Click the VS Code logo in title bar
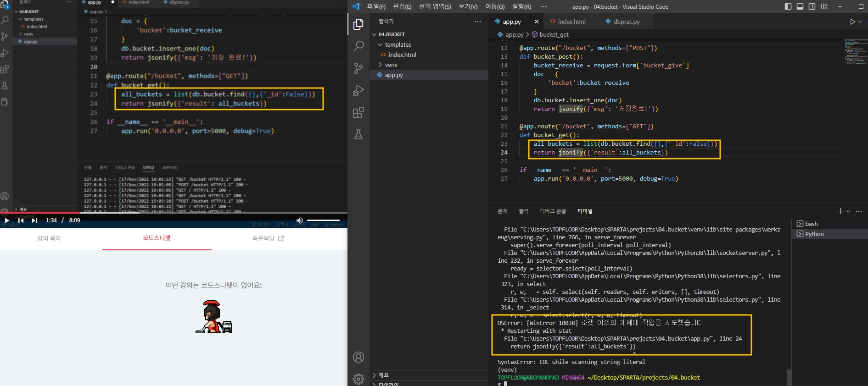The height and width of the screenshot is (386, 868). tap(356, 6)
